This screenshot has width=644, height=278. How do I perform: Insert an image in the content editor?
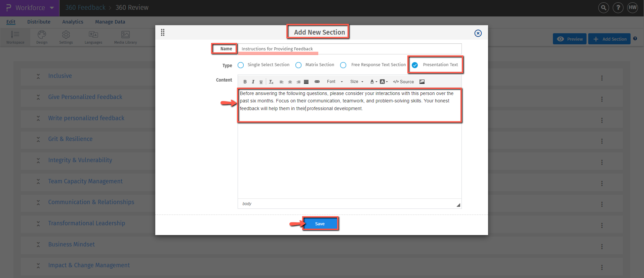point(422,82)
